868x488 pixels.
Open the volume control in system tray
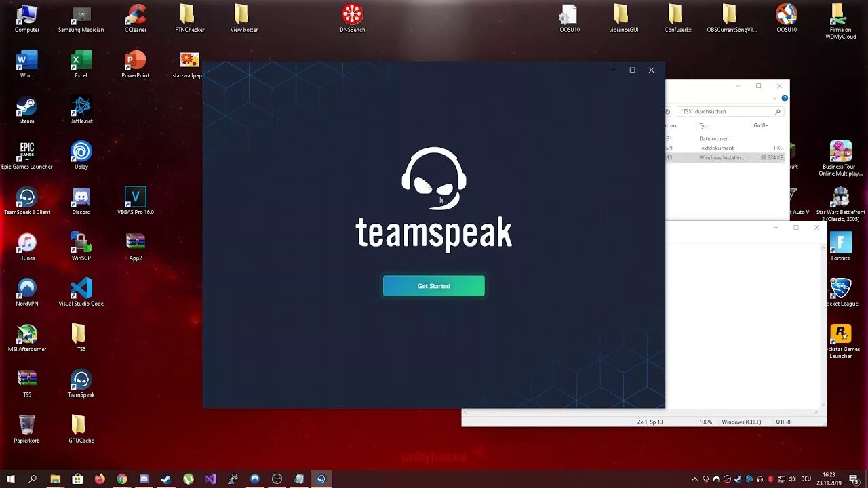pos(792,479)
